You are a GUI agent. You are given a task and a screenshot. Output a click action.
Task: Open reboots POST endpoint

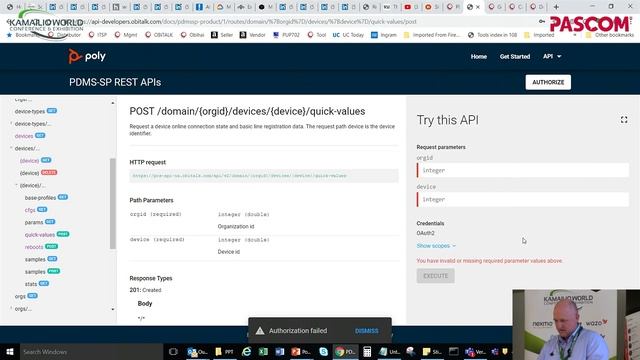(41, 247)
